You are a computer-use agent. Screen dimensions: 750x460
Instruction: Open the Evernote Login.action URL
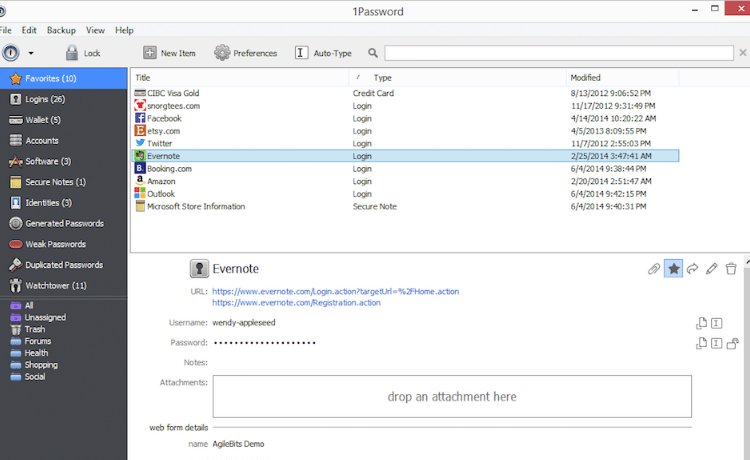[335, 291]
